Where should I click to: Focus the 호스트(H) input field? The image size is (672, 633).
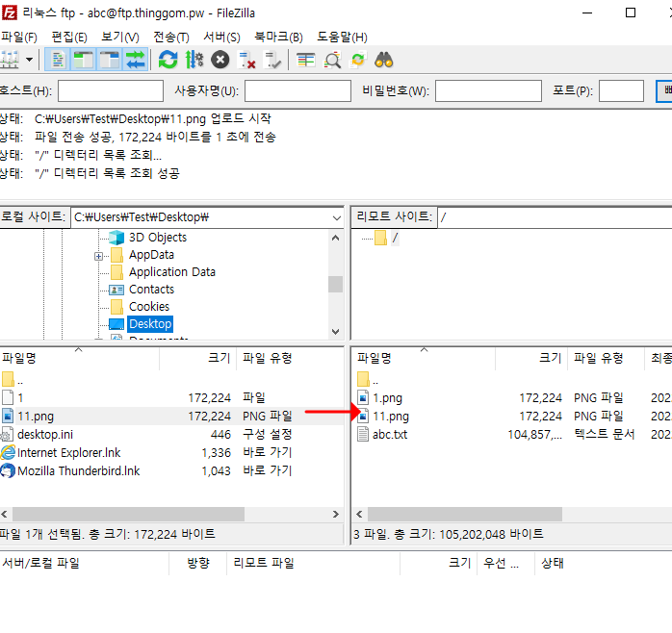point(111,90)
